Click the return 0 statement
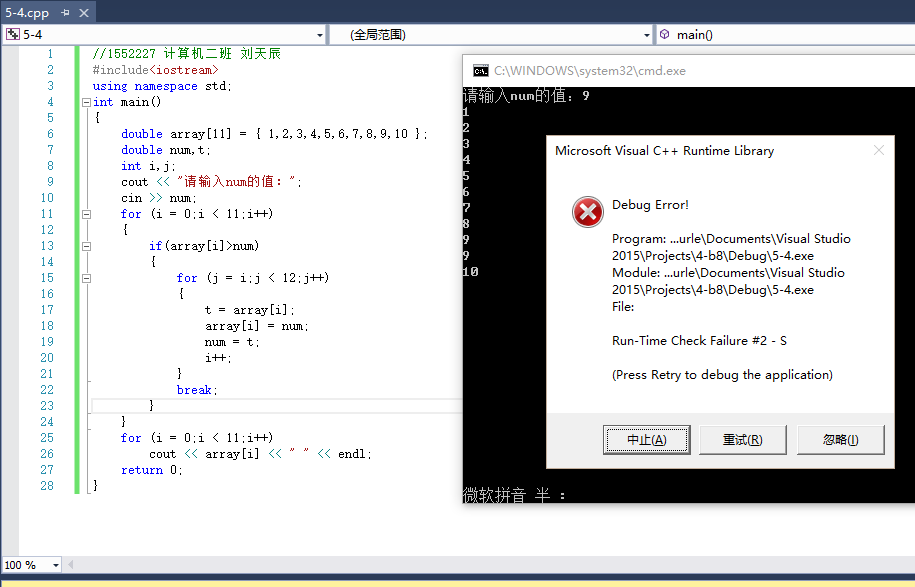Viewport: 915px width, 587px height. pos(151,470)
